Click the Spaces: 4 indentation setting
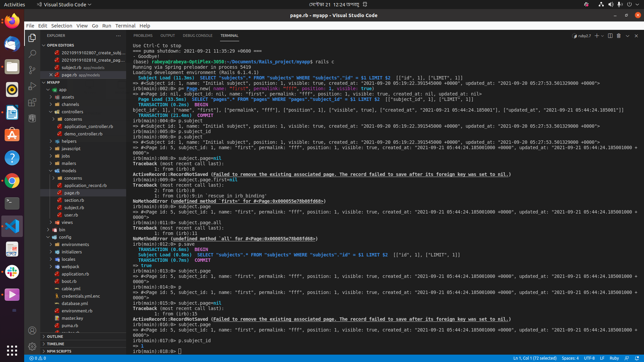 (570, 358)
